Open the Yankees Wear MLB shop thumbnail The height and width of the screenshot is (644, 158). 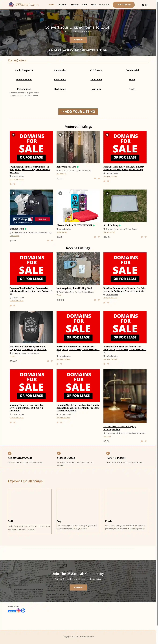[x=31, y=206]
